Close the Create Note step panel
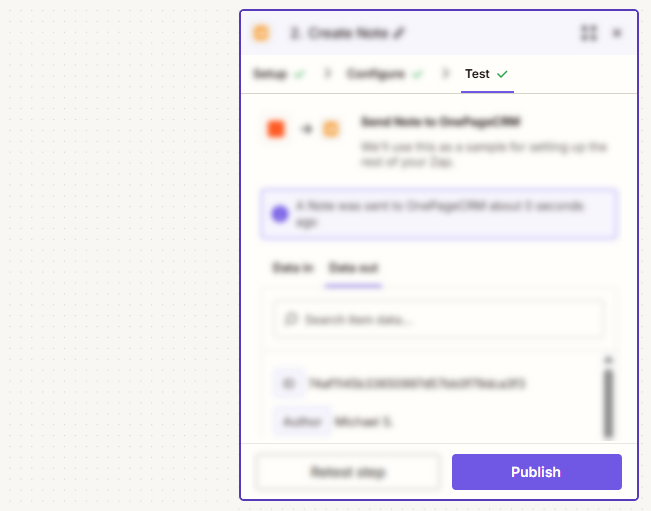The image size is (651, 511). coord(617,33)
